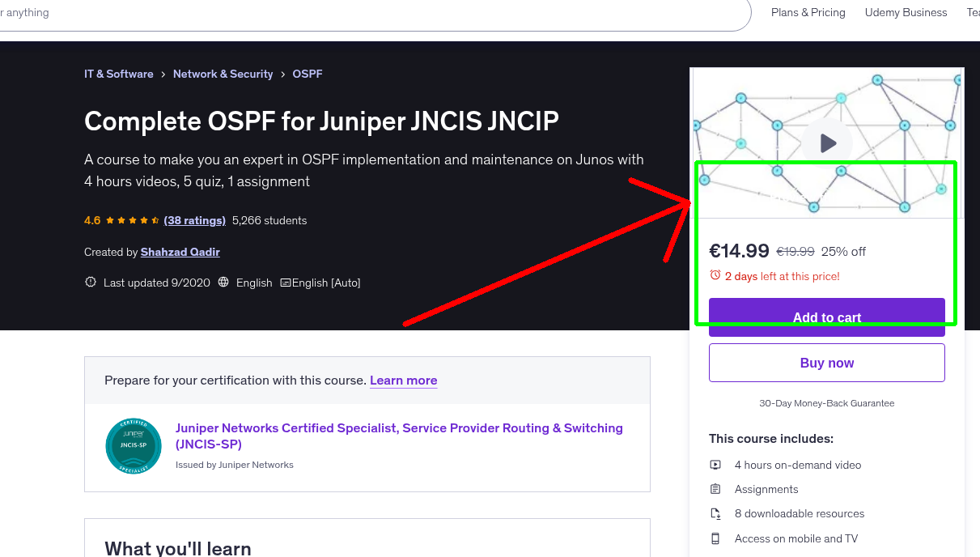Open the Learn more certification link
980x557 pixels.
(x=403, y=380)
